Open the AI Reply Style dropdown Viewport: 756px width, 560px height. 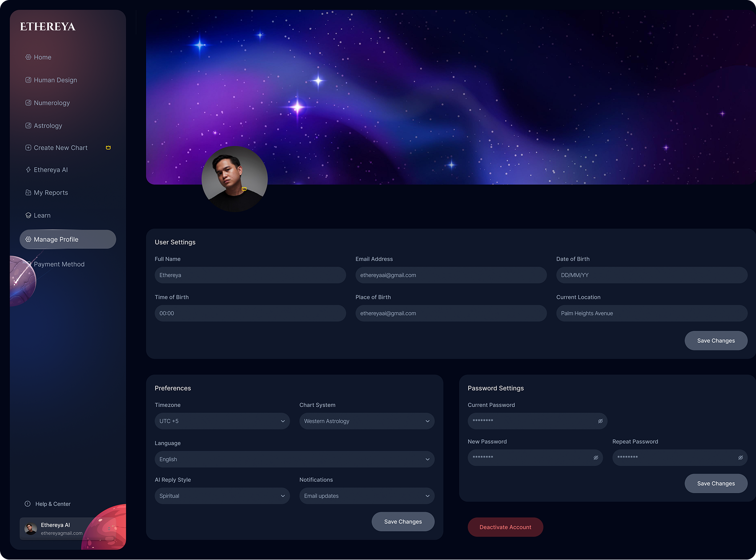222,496
